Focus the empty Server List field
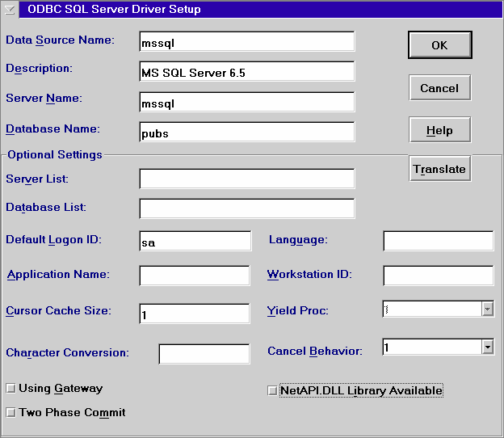 point(247,179)
